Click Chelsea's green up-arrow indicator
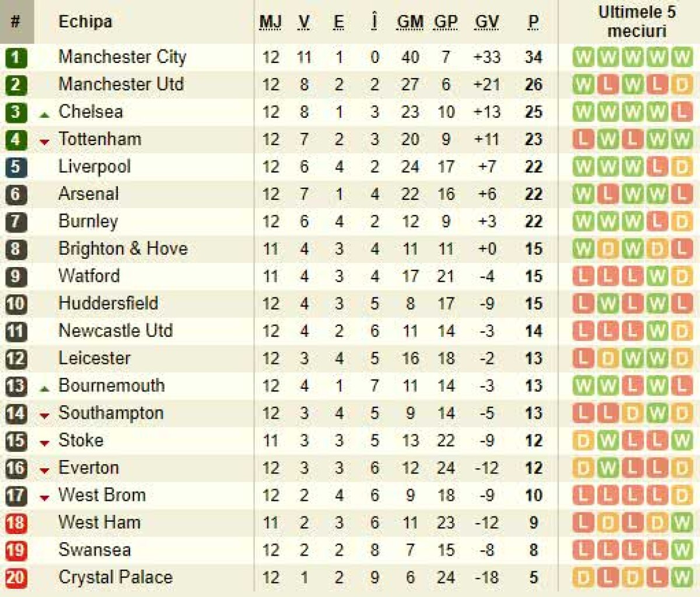The height and width of the screenshot is (597, 700). coord(44,115)
